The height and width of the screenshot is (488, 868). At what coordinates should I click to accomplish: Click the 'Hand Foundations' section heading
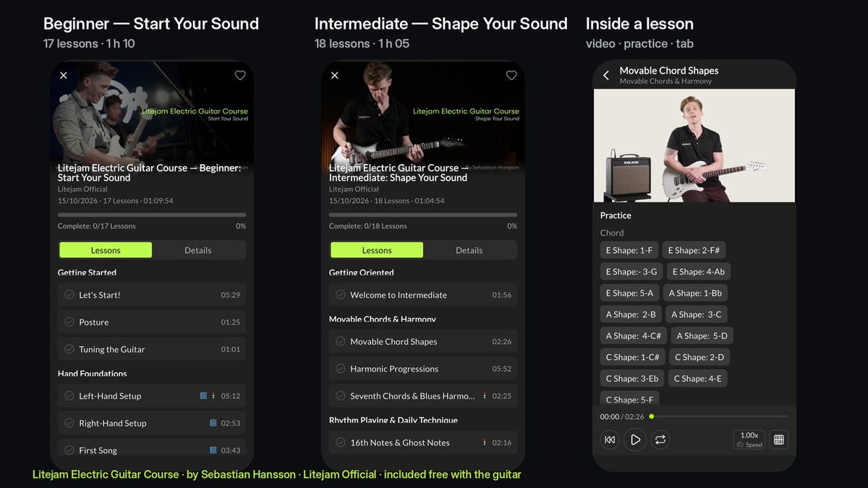point(93,374)
